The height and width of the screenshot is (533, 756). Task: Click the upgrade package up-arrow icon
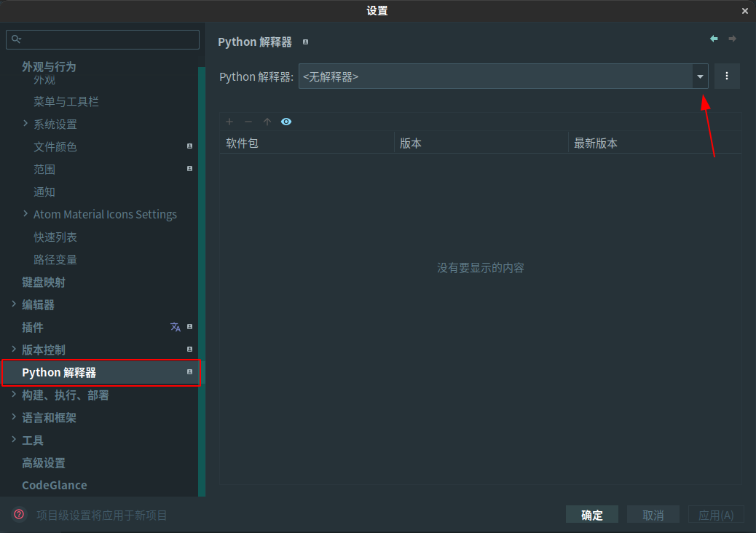point(267,122)
